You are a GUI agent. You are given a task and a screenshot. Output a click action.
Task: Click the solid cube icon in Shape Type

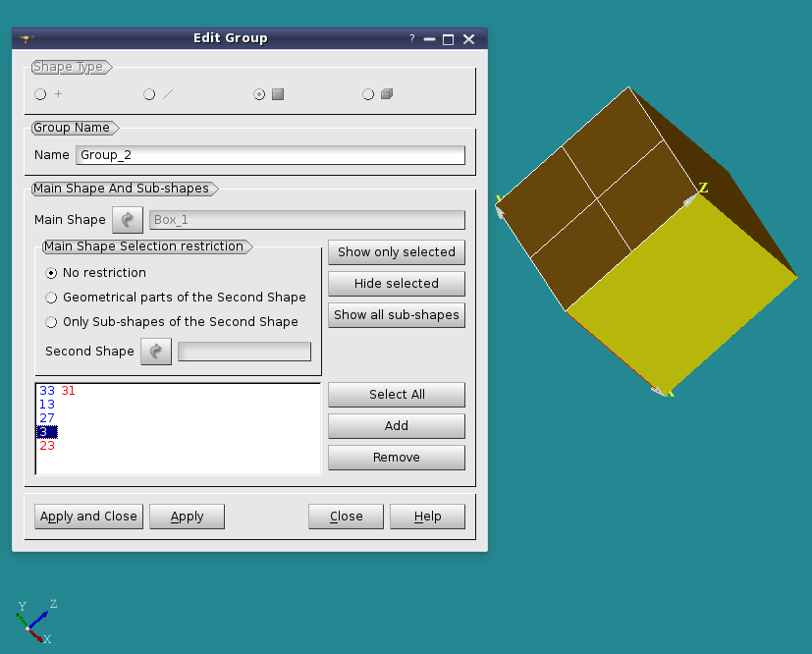tap(387, 94)
